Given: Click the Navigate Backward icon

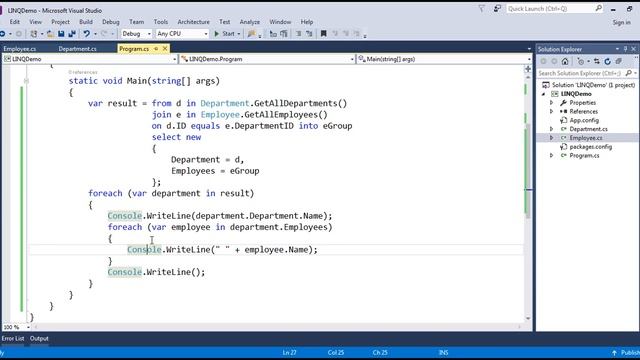Looking at the screenshot, I should [x=2, y=34].
